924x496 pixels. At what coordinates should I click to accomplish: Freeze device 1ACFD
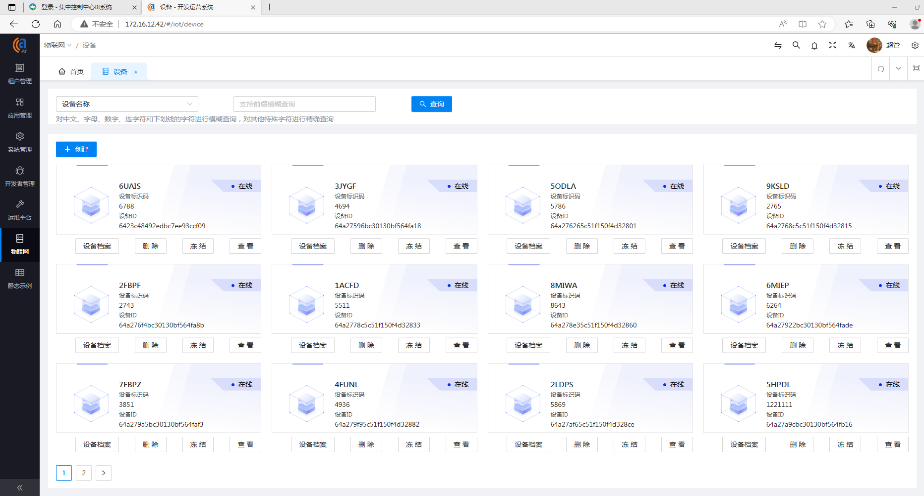pyautogui.click(x=414, y=345)
